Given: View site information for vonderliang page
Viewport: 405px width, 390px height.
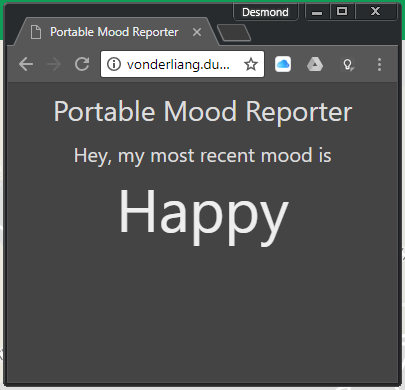Looking at the screenshot, I should click(114, 64).
